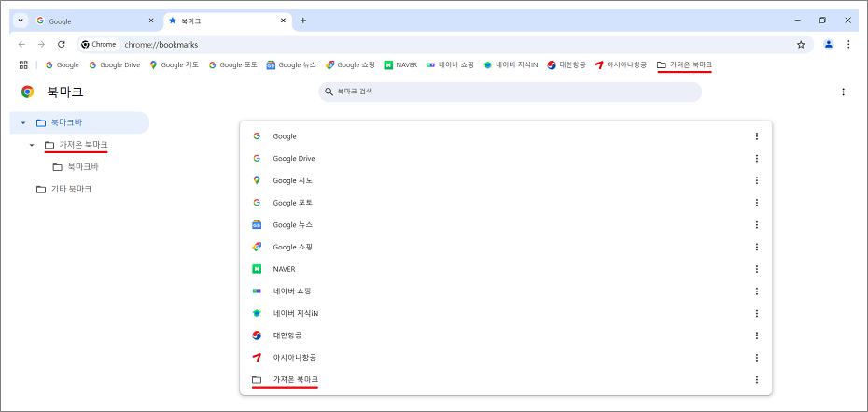Select 가져온 북마크 folder row in list
The image size is (868, 412).
point(506,380)
